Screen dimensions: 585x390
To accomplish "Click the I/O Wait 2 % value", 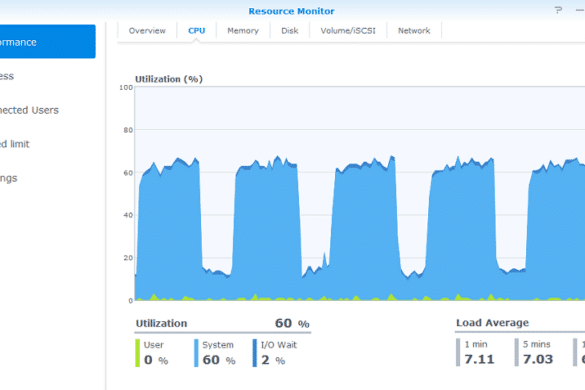I will [273, 360].
